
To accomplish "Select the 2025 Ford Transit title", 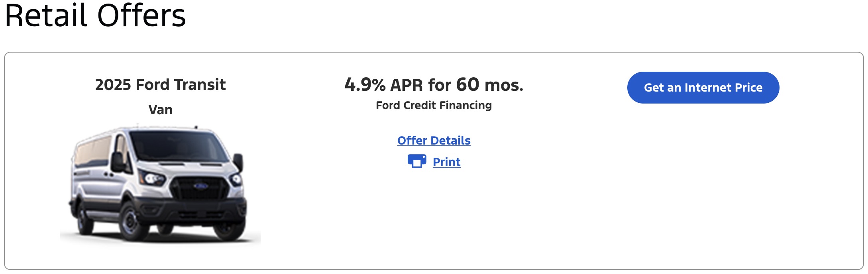I will [x=160, y=85].
